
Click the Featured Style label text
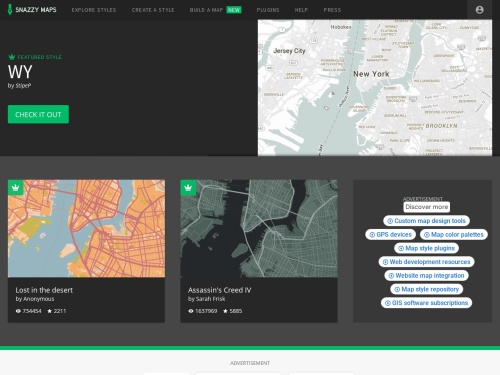39,57
